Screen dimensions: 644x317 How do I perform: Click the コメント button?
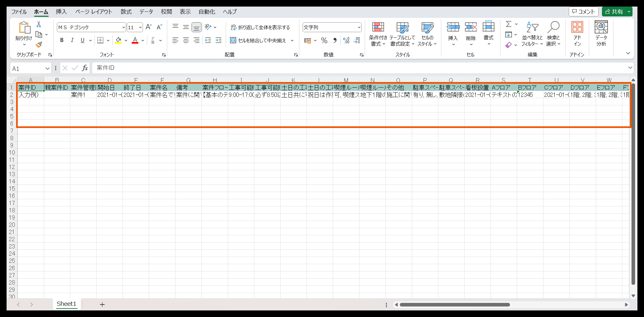click(x=584, y=11)
